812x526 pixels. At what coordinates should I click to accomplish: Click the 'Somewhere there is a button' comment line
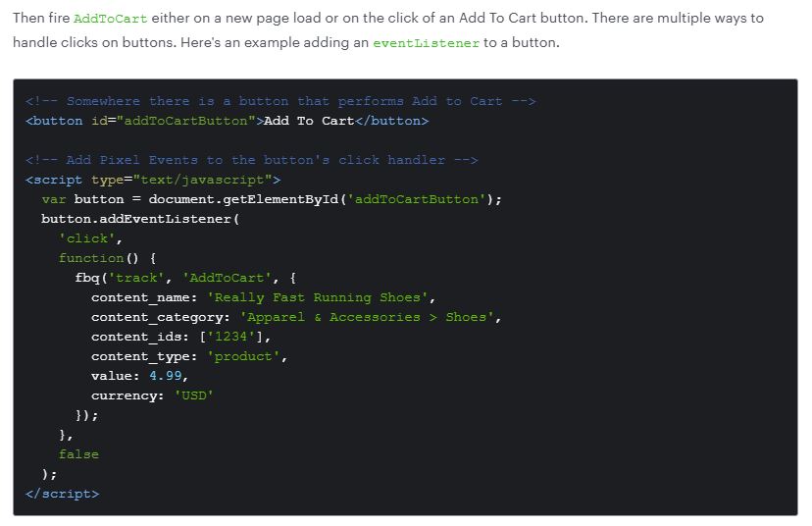280,101
